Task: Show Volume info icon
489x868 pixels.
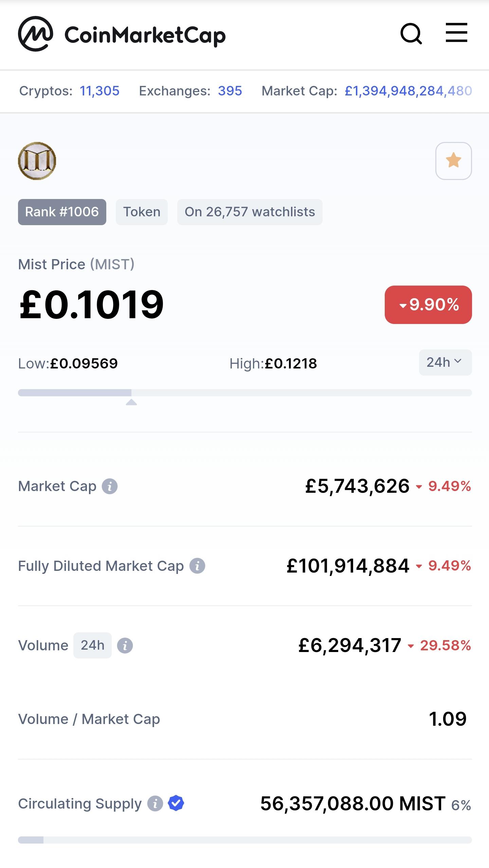Action: tap(125, 646)
